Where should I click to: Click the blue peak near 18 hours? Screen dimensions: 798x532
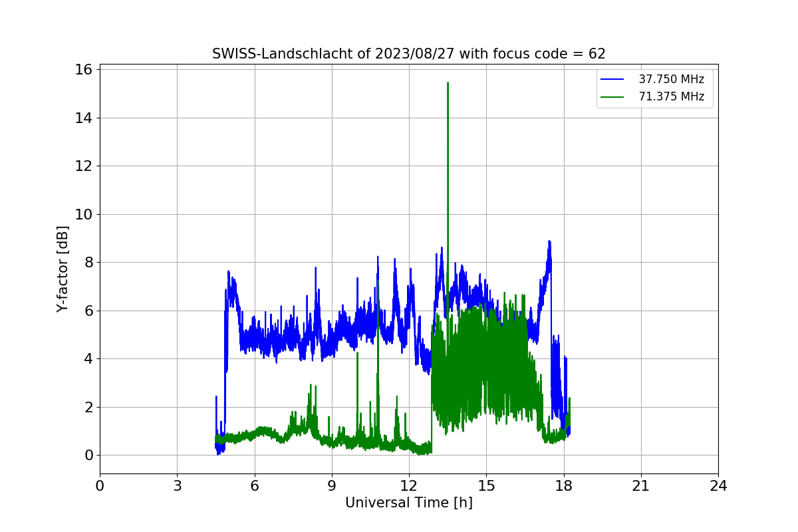pos(549,242)
